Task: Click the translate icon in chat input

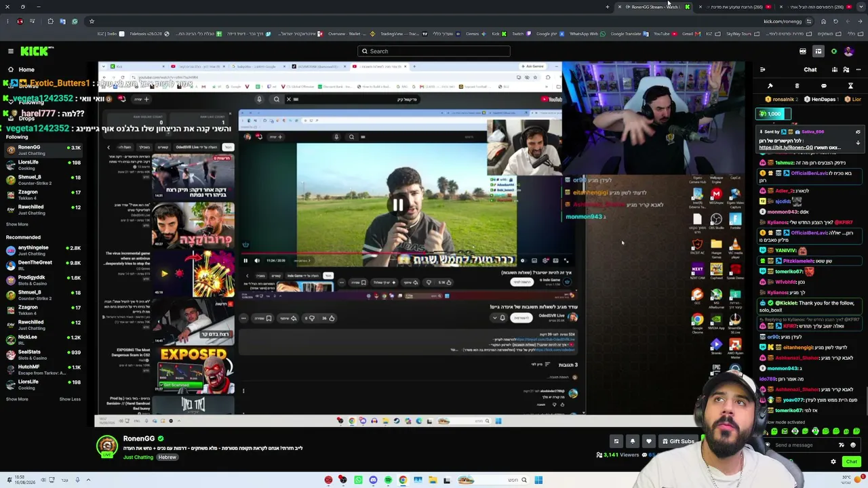Action: (x=842, y=445)
